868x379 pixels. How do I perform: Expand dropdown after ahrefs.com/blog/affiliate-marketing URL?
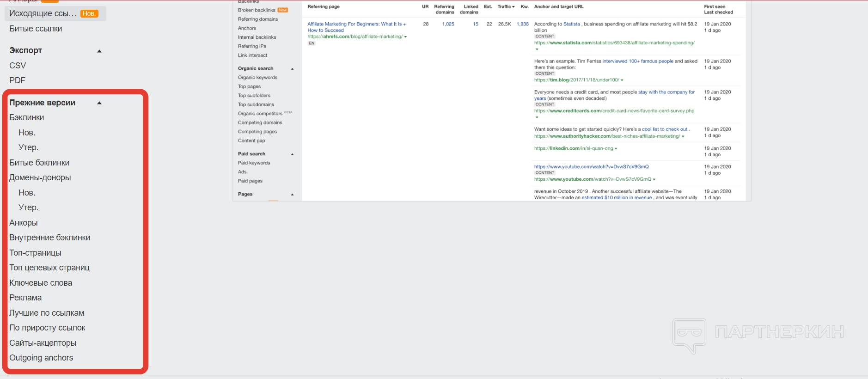pyautogui.click(x=405, y=37)
